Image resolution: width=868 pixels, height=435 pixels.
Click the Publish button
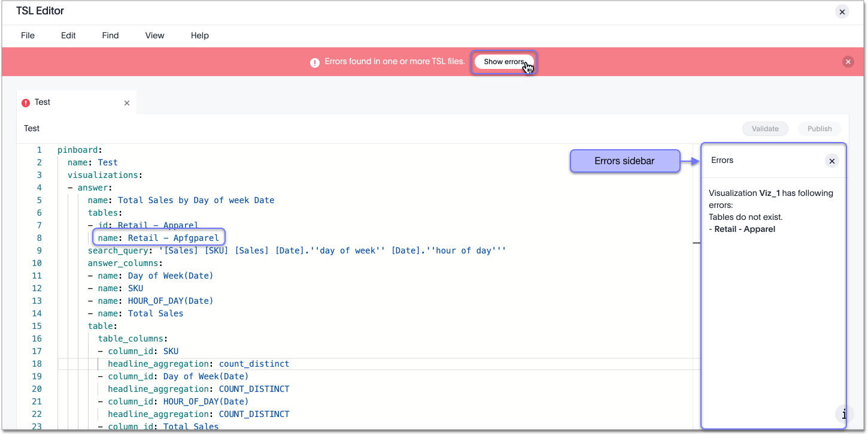(819, 128)
